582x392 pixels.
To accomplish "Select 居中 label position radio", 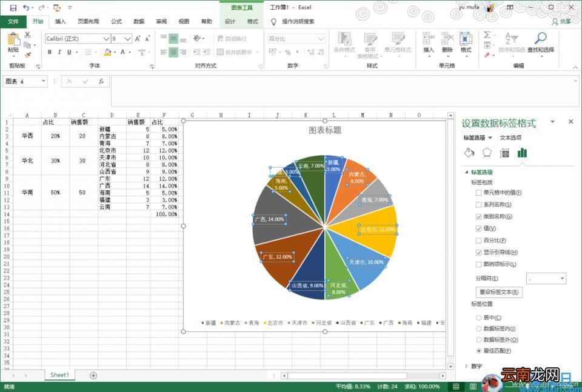I will (478, 317).
